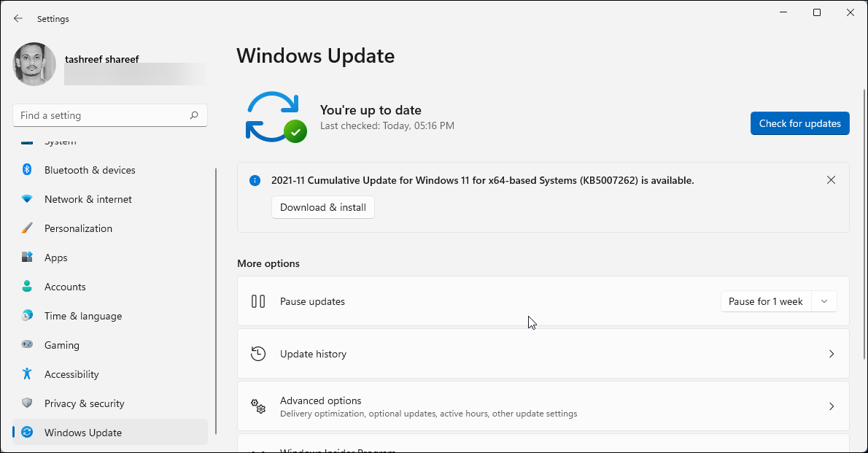Select Windows Update in the sidebar
This screenshot has height=453, width=868.
click(81, 433)
